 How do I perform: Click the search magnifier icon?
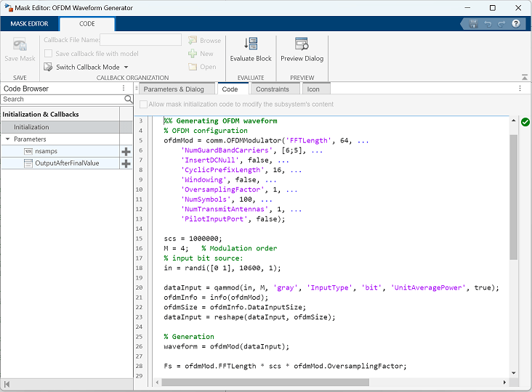pos(128,99)
